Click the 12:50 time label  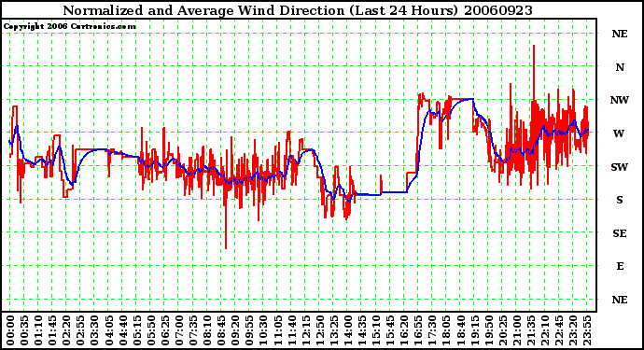[319, 330]
